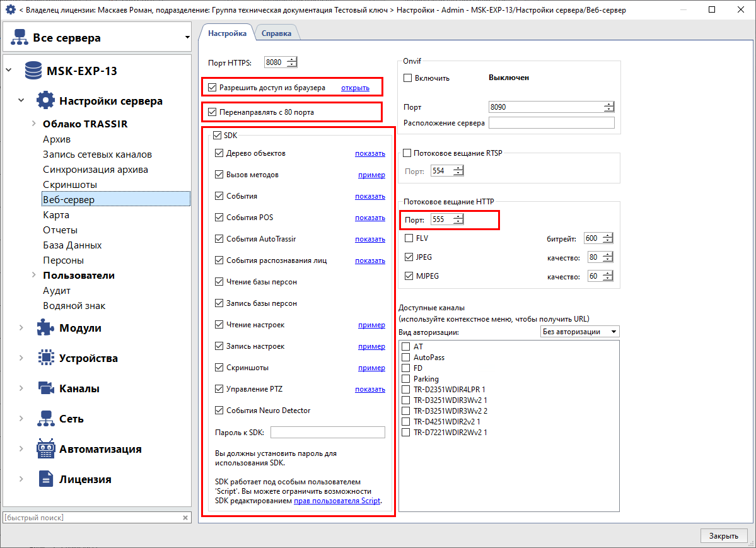756x548 pixels.
Task: Toggle События POS checkbox
Action: point(219,217)
